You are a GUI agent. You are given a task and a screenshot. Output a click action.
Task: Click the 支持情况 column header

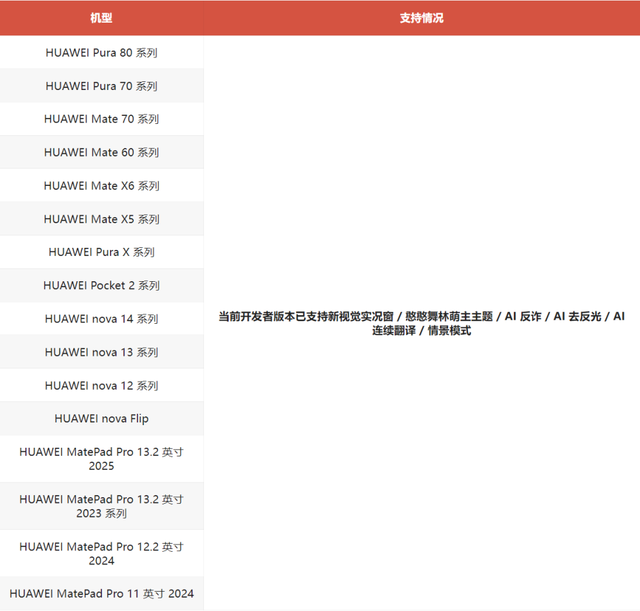[x=422, y=18]
